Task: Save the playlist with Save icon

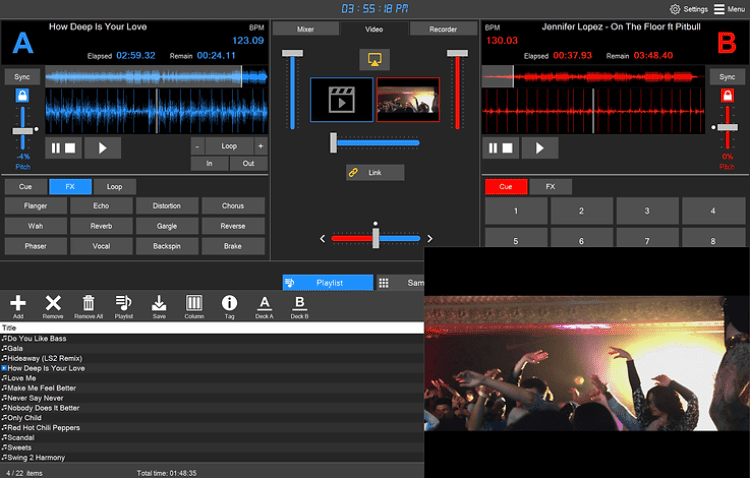Action: click(x=159, y=303)
